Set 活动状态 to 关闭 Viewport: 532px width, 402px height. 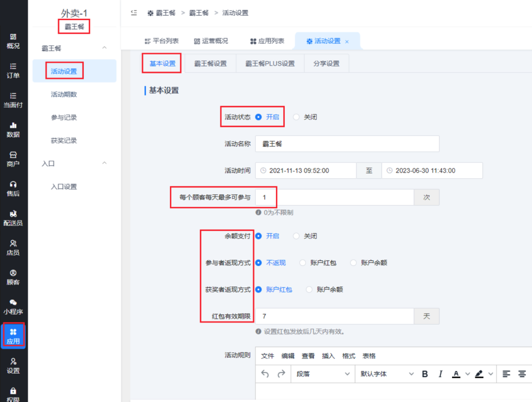297,117
